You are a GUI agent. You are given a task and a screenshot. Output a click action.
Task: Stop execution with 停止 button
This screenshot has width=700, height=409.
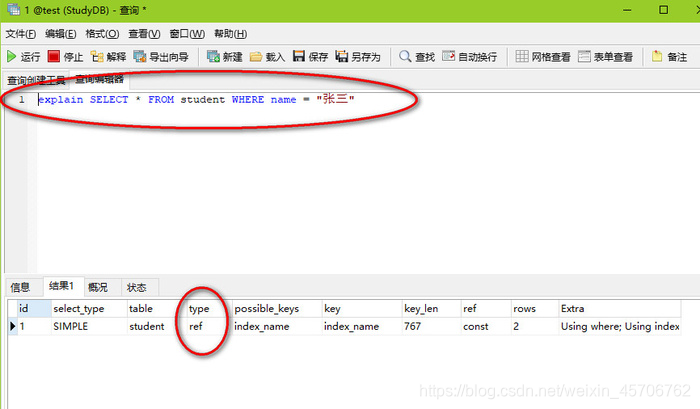click(x=65, y=57)
